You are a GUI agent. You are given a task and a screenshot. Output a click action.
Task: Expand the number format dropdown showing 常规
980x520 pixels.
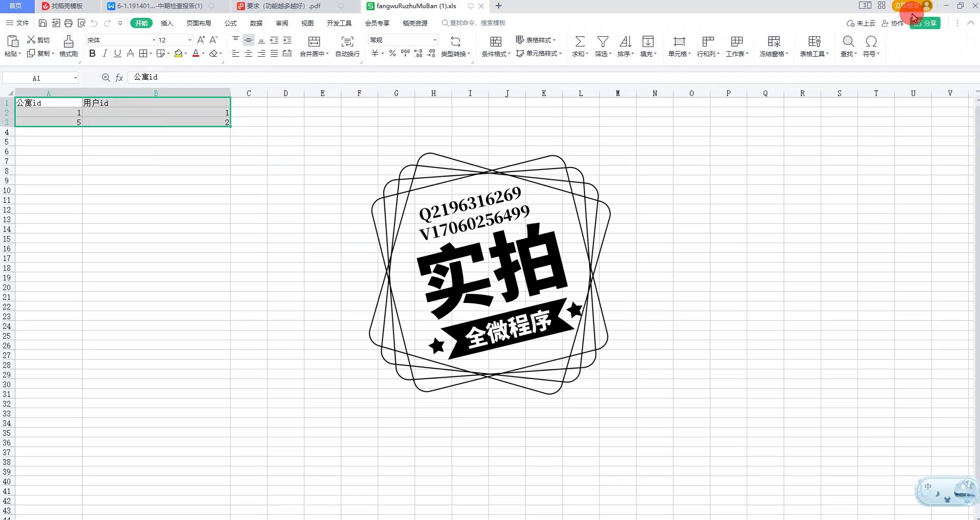(x=435, y=40)
